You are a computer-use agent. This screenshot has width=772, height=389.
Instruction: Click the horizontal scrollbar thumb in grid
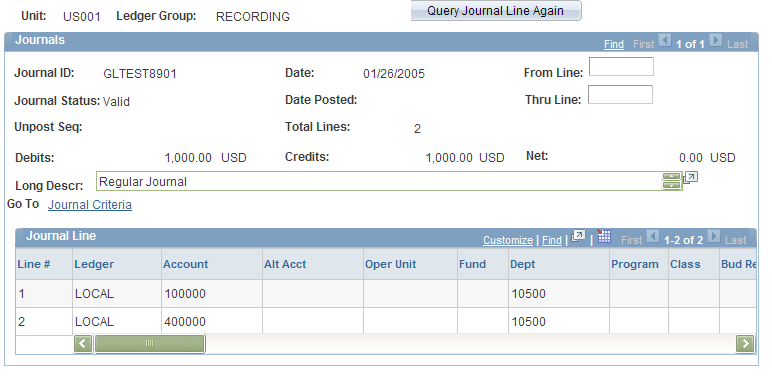click(x=150, y=343)
